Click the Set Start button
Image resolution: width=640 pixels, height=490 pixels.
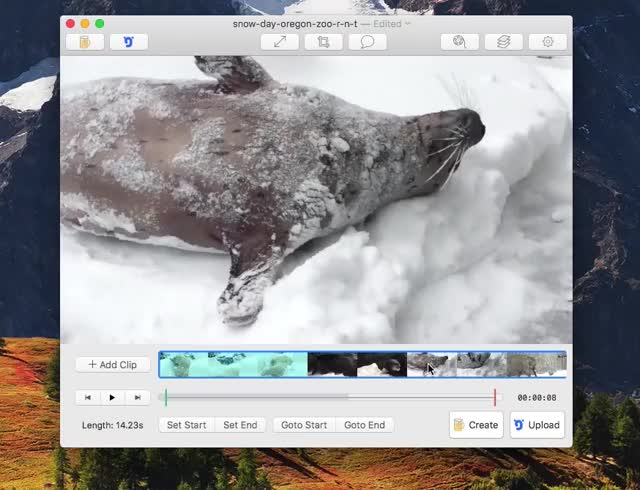(187, 425)
